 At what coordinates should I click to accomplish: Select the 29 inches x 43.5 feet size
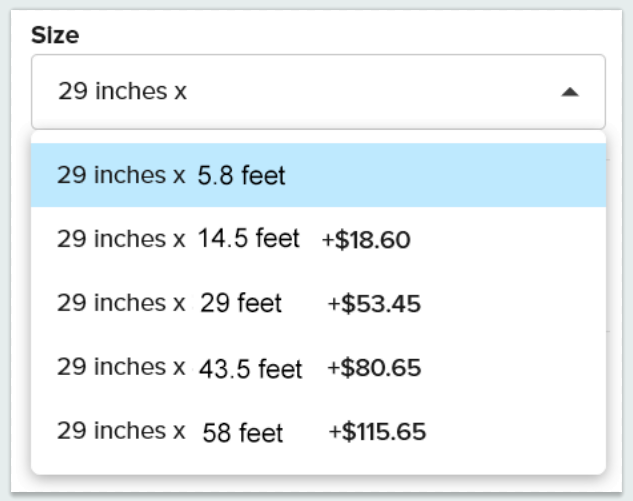[x=318, y=368]
